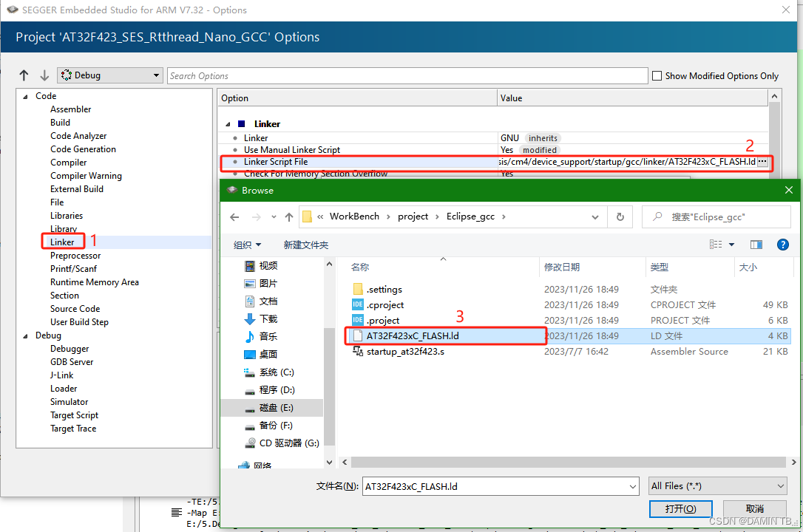The width and height of the screenshot is (803, 532).
Task: Select GDB Server under Debug
Action: tap(72, 362)
